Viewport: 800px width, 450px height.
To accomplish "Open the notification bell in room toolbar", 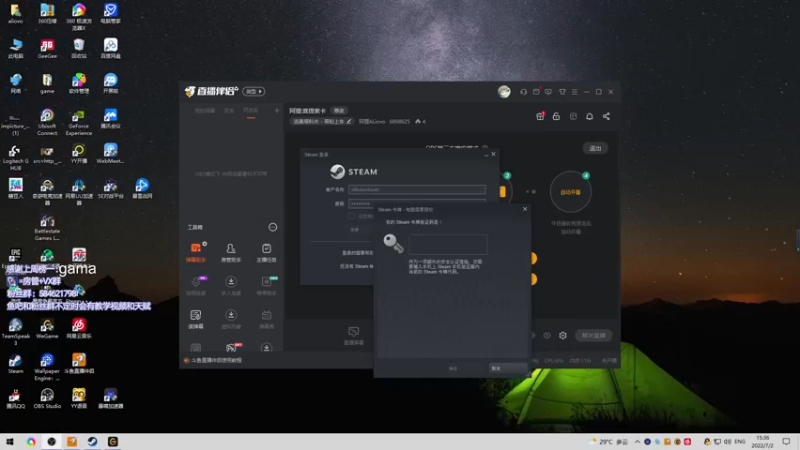I will pos(589,116).
